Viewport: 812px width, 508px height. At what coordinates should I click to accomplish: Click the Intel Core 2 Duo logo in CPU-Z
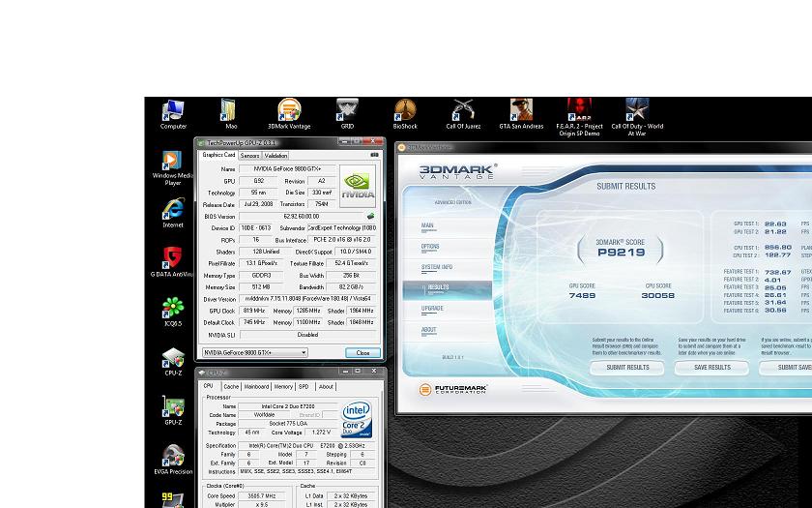tap(357, 419)
